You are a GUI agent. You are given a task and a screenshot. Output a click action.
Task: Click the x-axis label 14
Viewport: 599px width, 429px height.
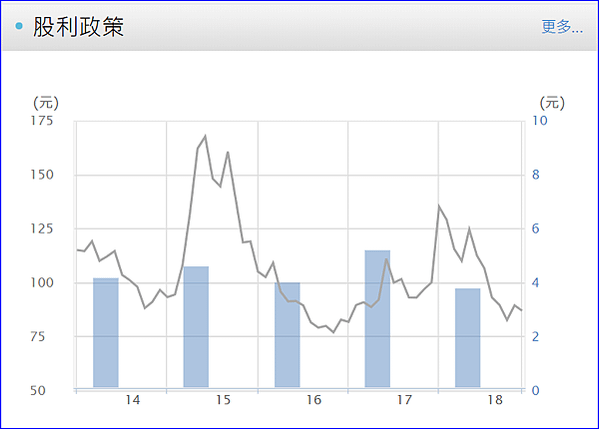(x=133, y=400)
